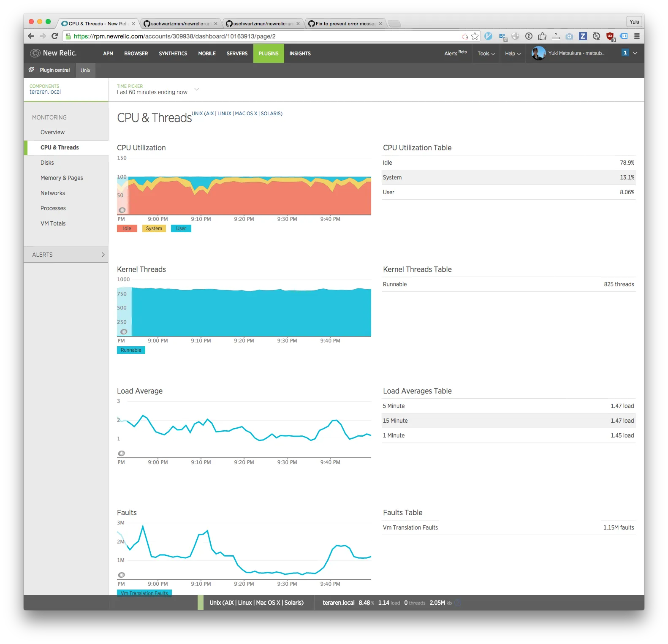
Task: Open the BROWSER menu
Action: pyautogui.click(x=136, y=54)
